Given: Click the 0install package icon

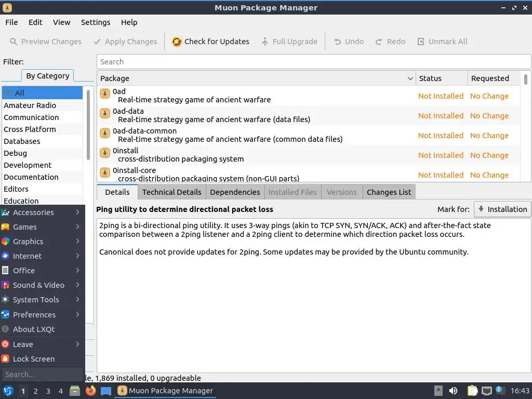Looking at the screenshot, I should (105, 153).
